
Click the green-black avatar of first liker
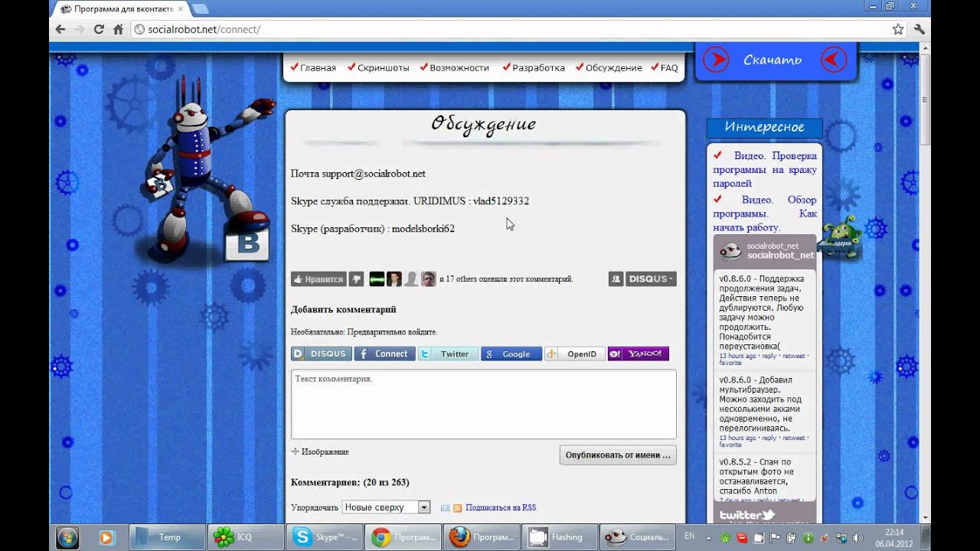pyautogui.click(x=377, y=279)
